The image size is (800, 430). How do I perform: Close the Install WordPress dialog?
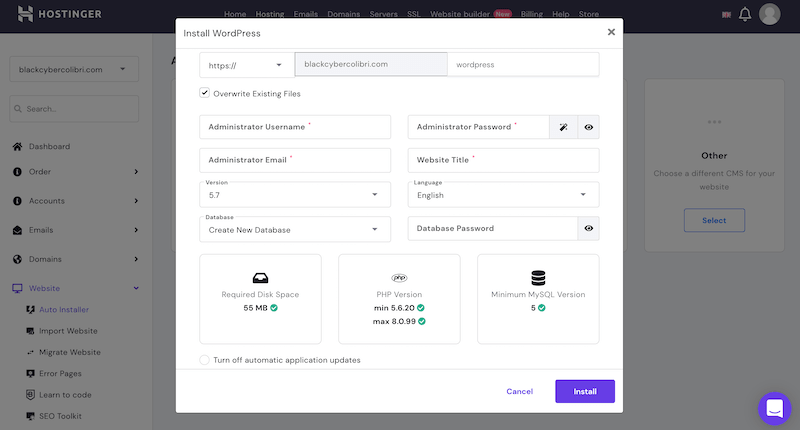[611, 32]
